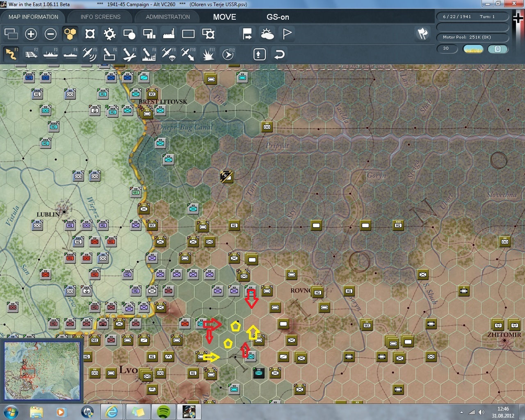Click the date 6/22/1941 Turn 1 field
Image resolution: width=525 pixels, height=420 pixels.
pos(472,16)
